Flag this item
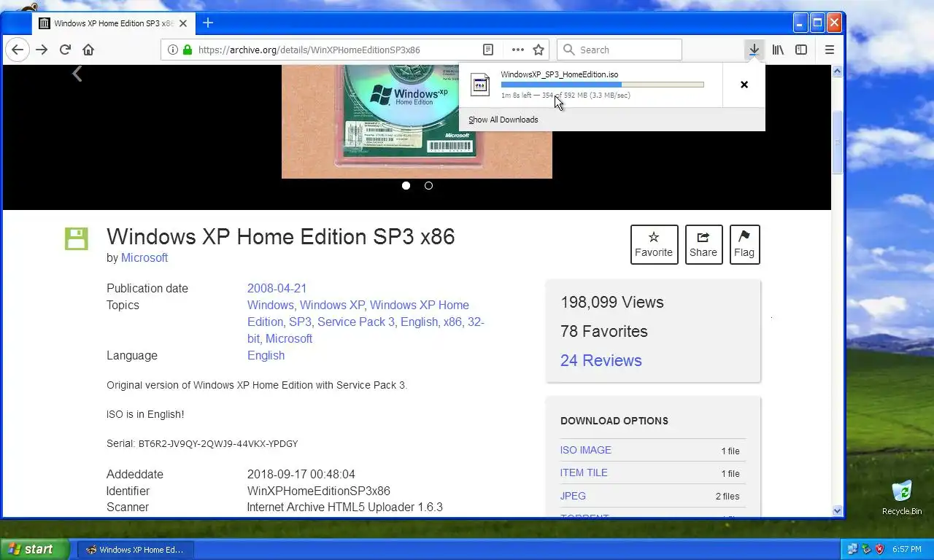Screen dimensions: 934x560 tap(744, 244)
